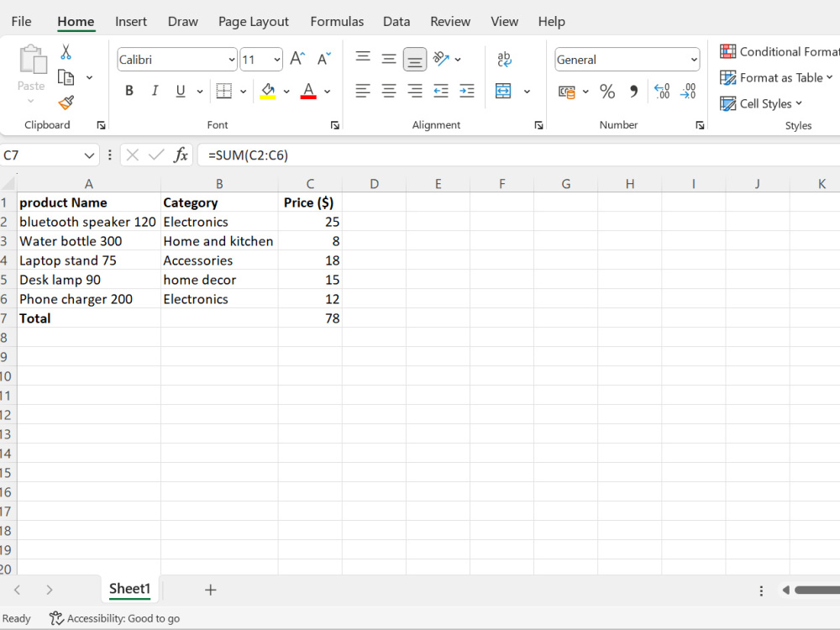Open Underline style dropdown arrow
This screenshot has height=630, width=840.
(x=200, y=92)
